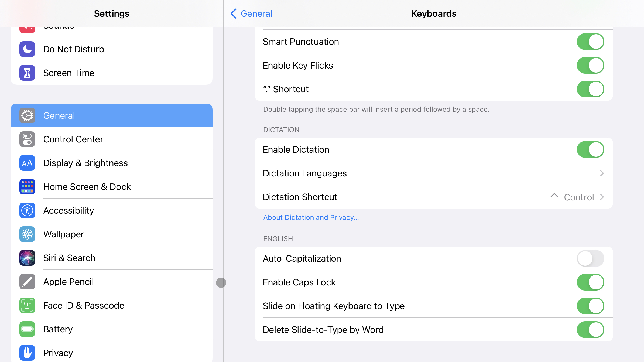Tap the Siri & Search orb icon
This screenshot has height=362, width=644.
tap(27, 258)
